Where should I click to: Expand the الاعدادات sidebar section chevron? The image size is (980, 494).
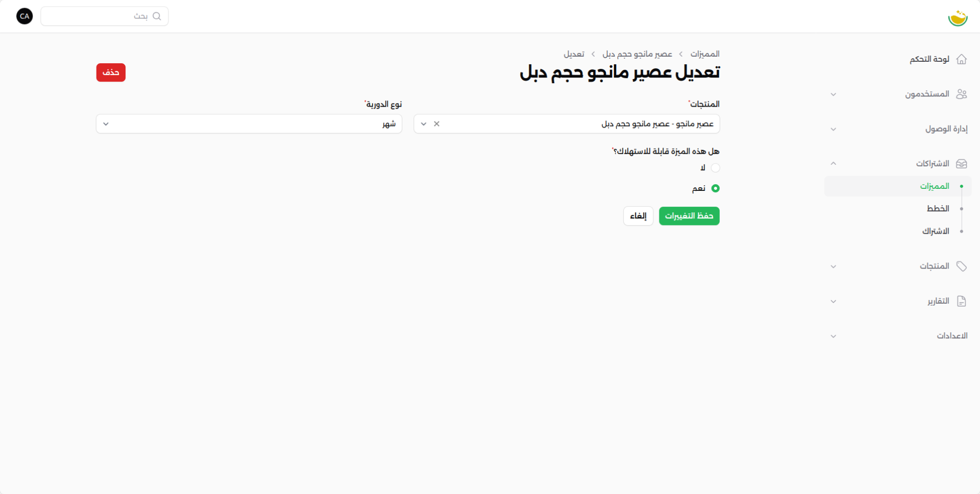click(833, 336)
